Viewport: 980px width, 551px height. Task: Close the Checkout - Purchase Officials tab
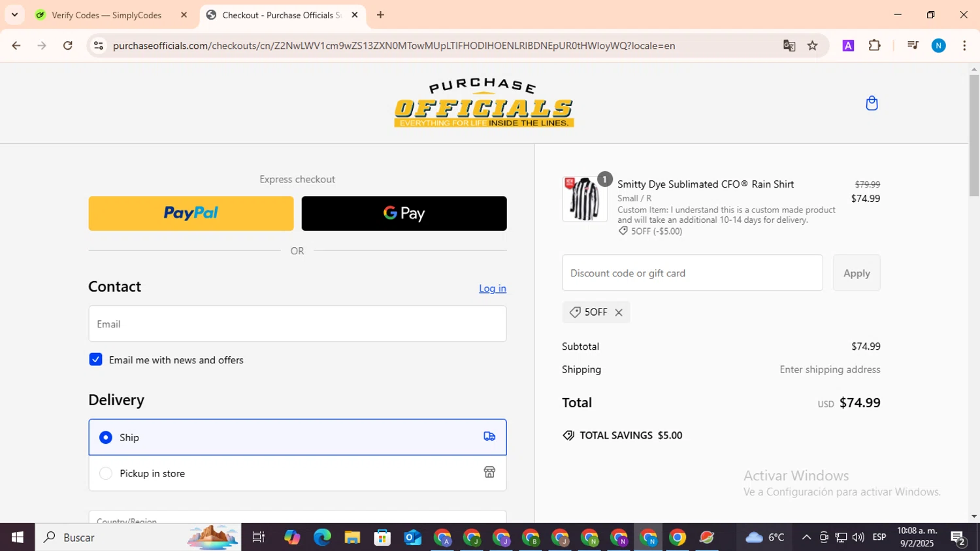pyautogui.click(x=355, y=14)
